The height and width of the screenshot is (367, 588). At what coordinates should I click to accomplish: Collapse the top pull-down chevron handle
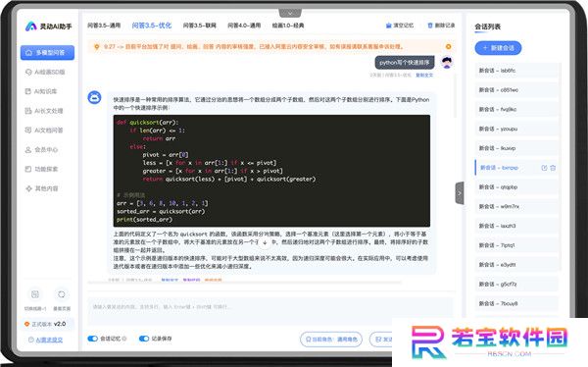(x=290, y=13)
